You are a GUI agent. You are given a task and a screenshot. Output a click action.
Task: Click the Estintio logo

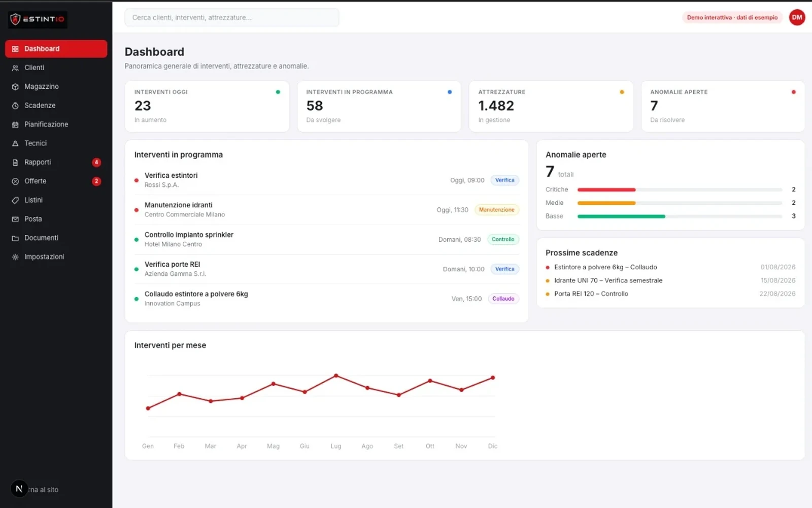(x=38, y=19)
